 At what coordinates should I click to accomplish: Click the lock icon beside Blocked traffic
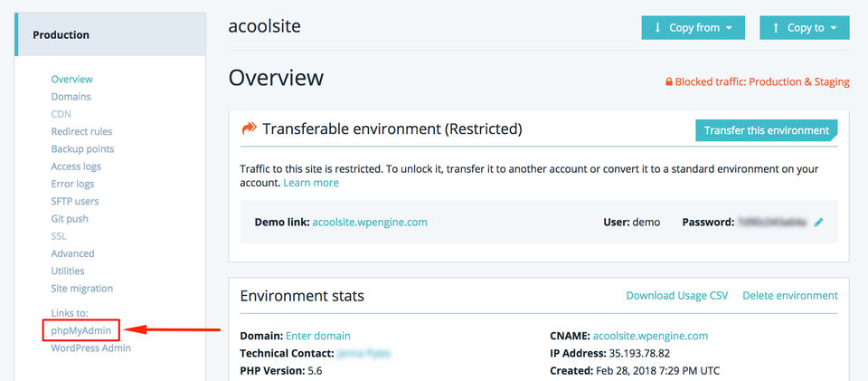tap(669, 82)
